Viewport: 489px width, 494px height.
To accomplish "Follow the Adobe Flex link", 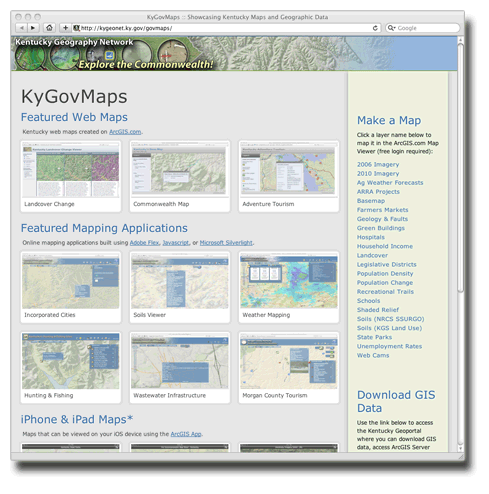I will (144, 243).
